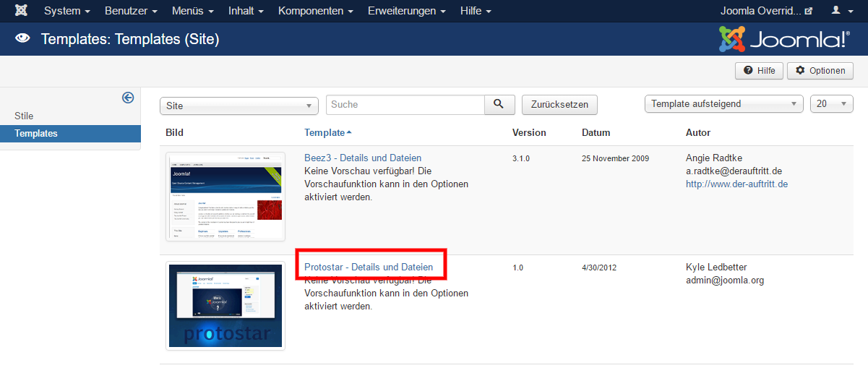Image resolution: width=868 pixels, height=381 pixels.
Task: Click version 1.0 of Protostar
Action: pyautogui.click(x=518, y=267)
